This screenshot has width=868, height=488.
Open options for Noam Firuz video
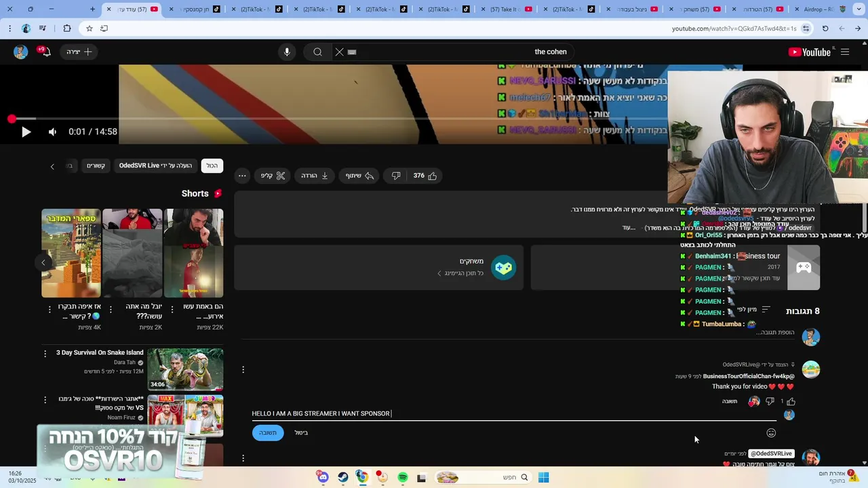(x=45, y=400)
